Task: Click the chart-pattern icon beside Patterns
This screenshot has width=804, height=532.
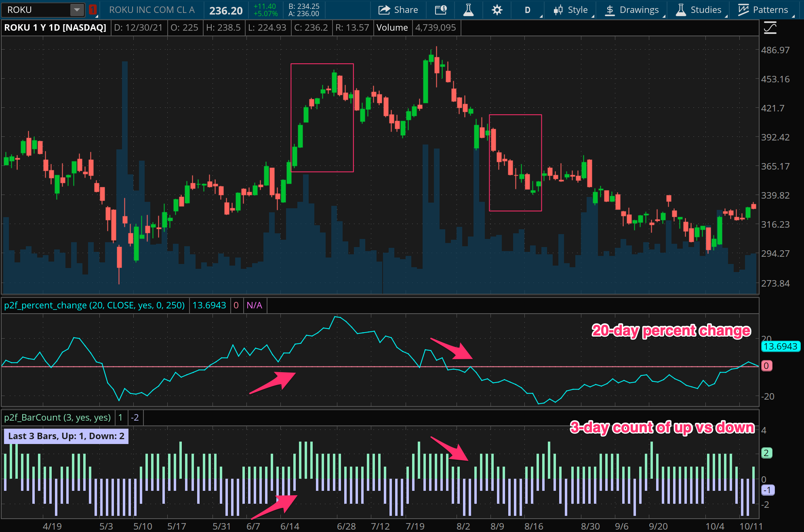Action: (x=743, y=10)
